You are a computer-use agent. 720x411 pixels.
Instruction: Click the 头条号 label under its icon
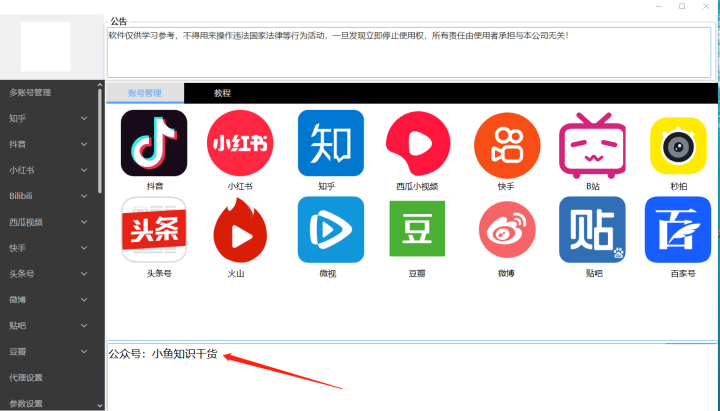159,273
